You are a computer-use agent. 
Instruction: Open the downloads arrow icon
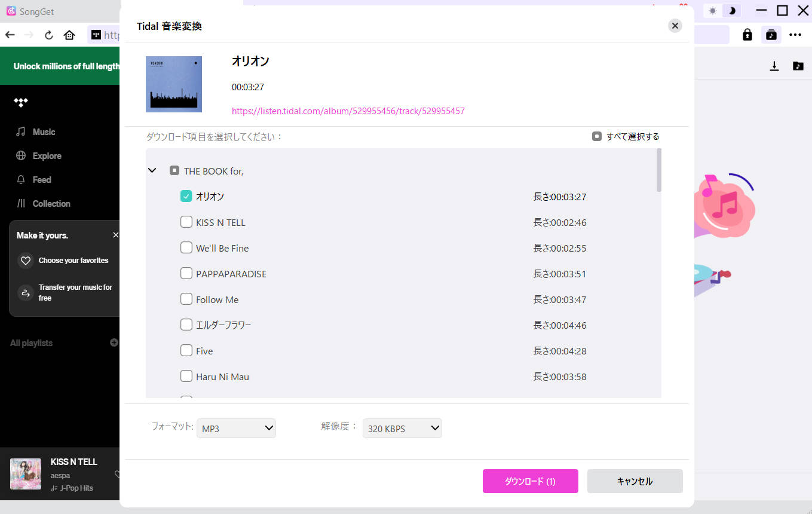[774, 66]
